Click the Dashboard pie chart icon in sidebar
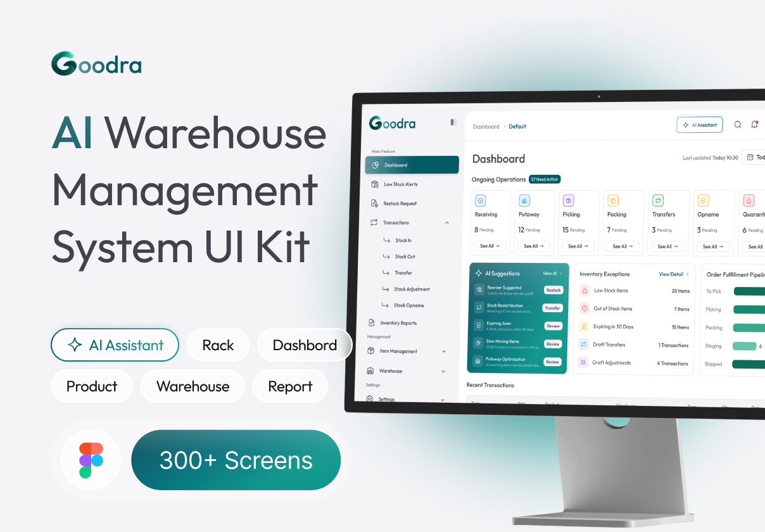Viewport: 765px width, 532px height. click(375, 165)
